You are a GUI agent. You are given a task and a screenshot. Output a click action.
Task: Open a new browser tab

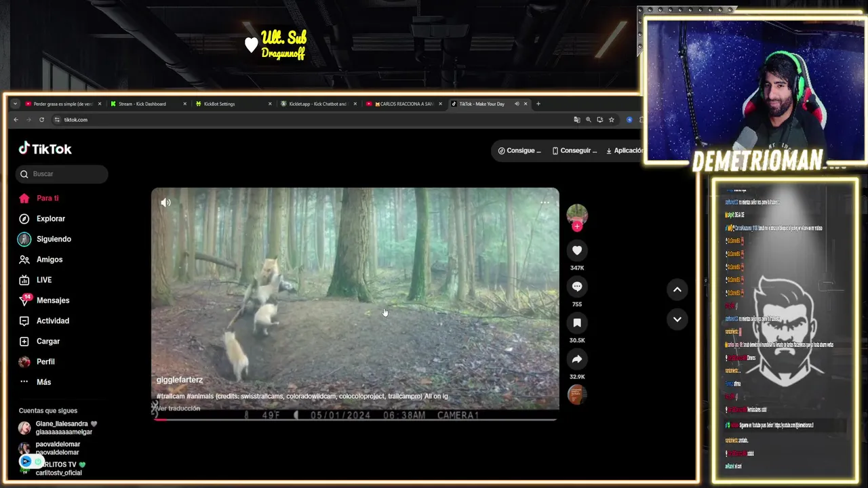538,104
